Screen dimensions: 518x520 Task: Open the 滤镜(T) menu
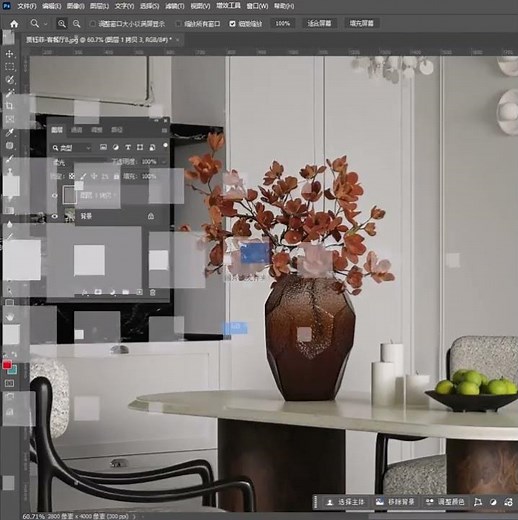(175, 6)
